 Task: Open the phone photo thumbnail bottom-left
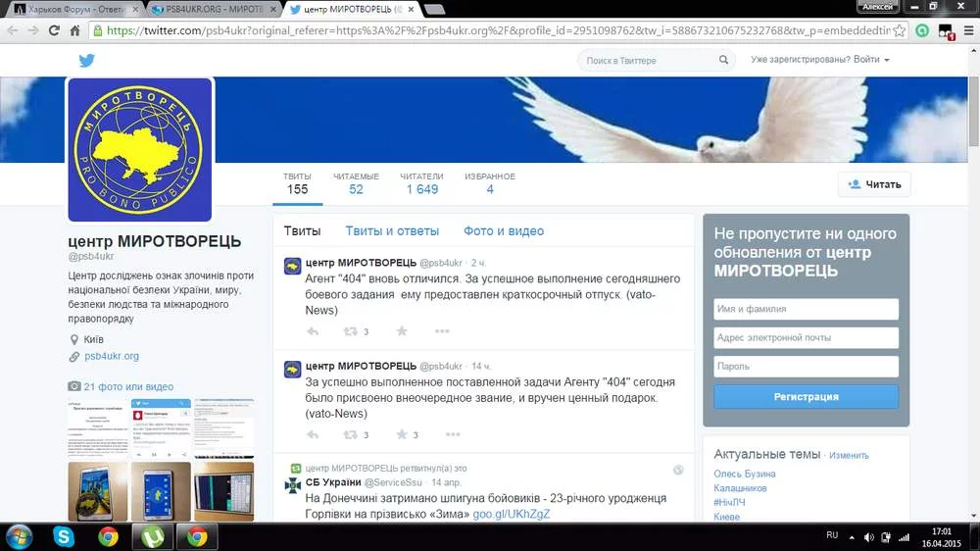pos(97,491)
